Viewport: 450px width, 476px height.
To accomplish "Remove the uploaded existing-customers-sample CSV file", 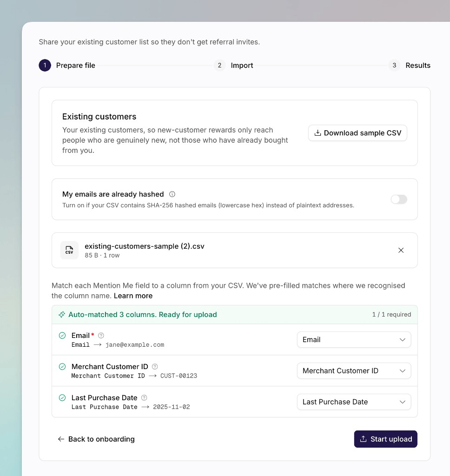I will 401,250.
